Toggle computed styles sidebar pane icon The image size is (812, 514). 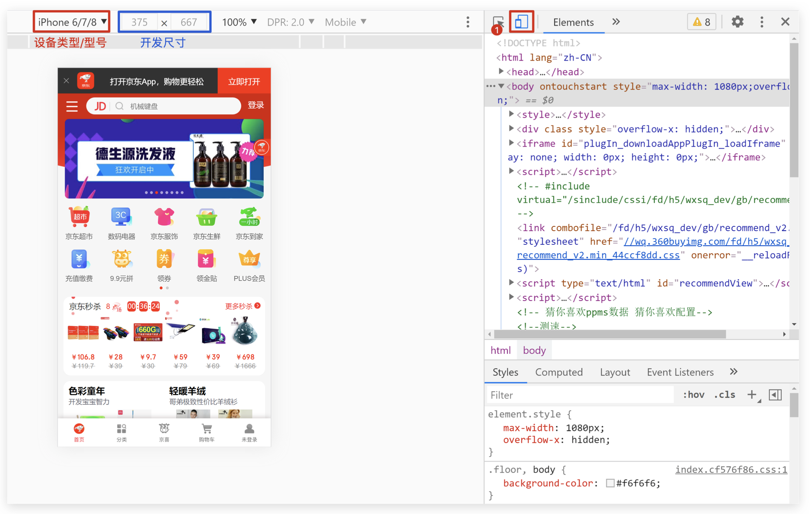coord(775,395)
